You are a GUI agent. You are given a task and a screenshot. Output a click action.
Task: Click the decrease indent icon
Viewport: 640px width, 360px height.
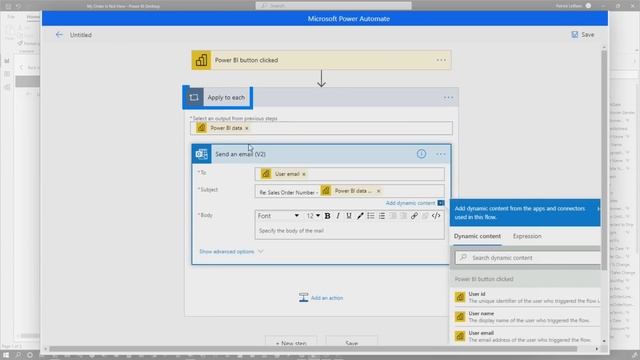(x=393, y=216)
